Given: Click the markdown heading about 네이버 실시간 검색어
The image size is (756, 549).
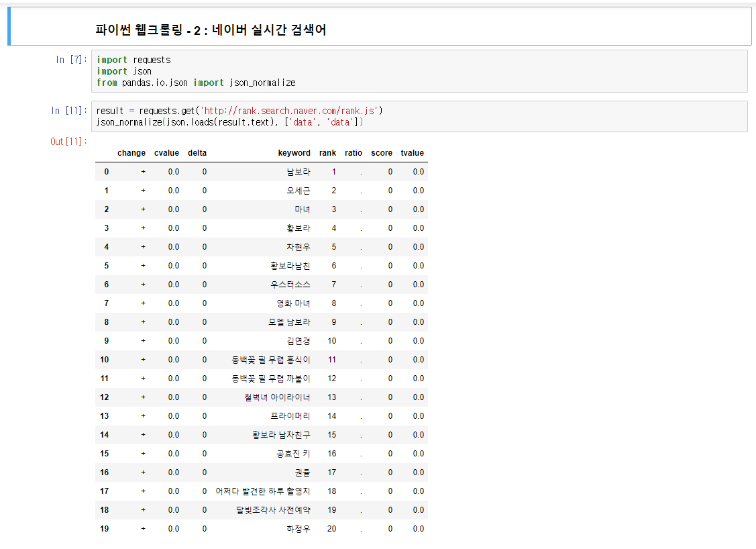Looking at the screenshot, I should click(x=211, y=30).
